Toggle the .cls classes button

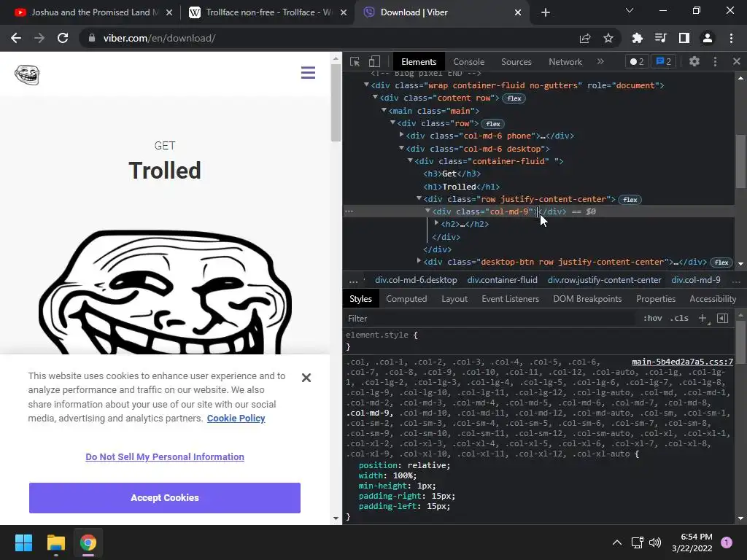coord(679,318)
